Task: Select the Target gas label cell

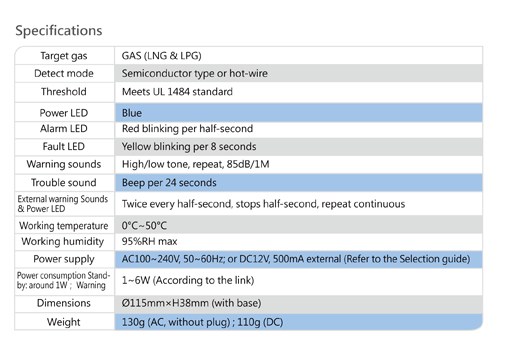Action: 64,56
